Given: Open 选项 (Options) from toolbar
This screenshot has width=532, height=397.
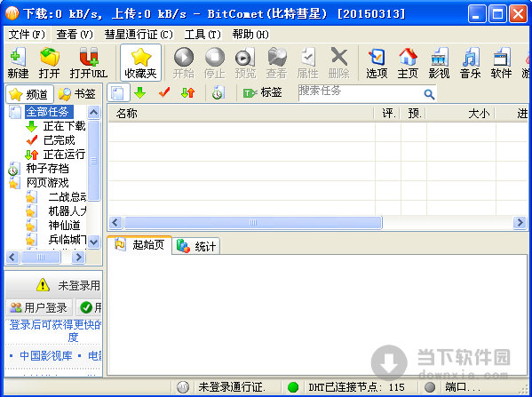Looking at the screenshot, I should pyautogui.click(x=377, y=63).
